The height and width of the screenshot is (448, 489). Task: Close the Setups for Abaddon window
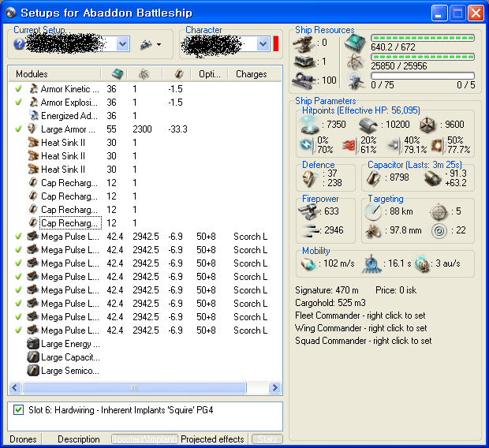click(476, 13)
